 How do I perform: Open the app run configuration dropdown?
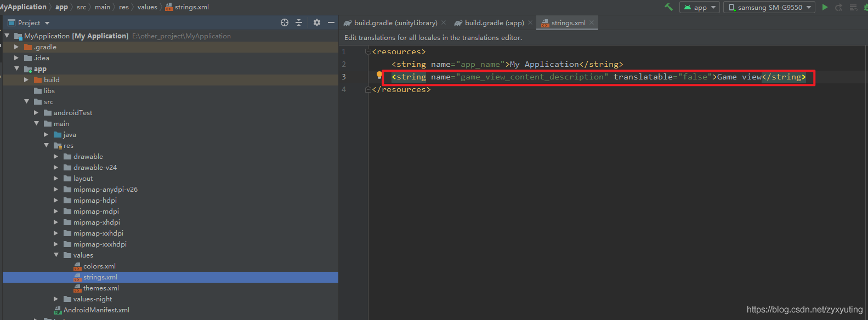pos(700,7)
